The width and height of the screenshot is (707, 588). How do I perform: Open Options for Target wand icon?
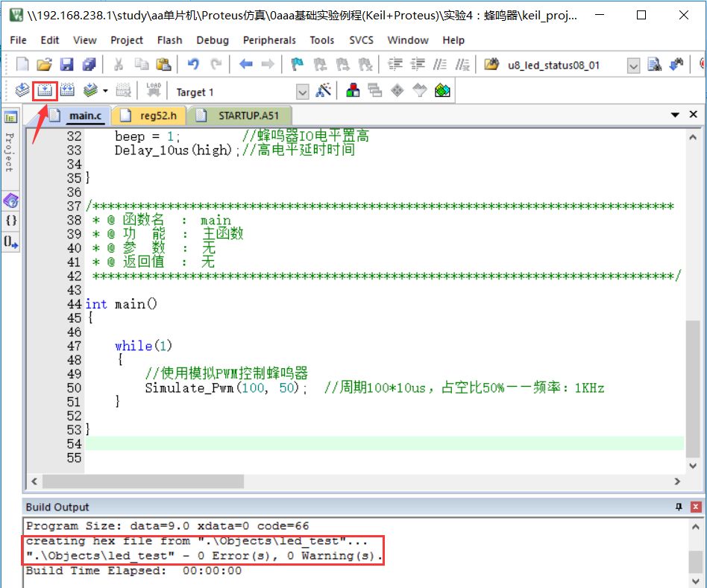pyautogui.click(x=323, y=91)
